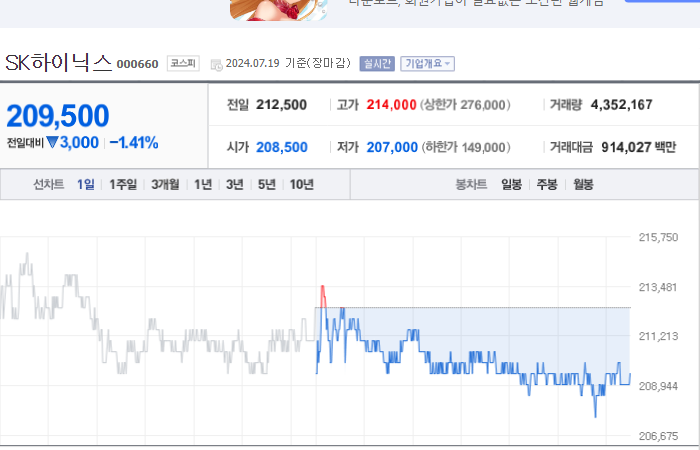Click the 시가 value 208,500
Image resolution: width=700 pixels, height=450 pixels.
(x=282, y=147)
